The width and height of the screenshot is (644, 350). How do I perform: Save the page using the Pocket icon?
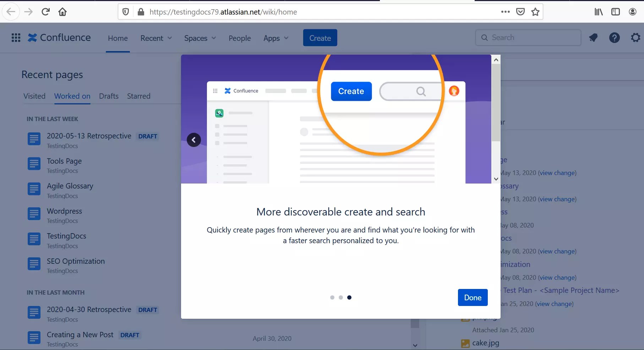coord(520,12)
